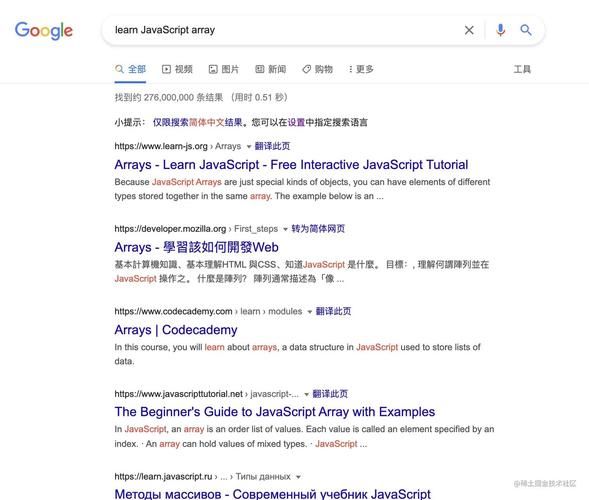Image resolution: width=589 pixels, height=500 pixels.
Task: Expand dropdown arrow beside codecademy.com URL
Action: pyautogui.click(x=310, y=312)
